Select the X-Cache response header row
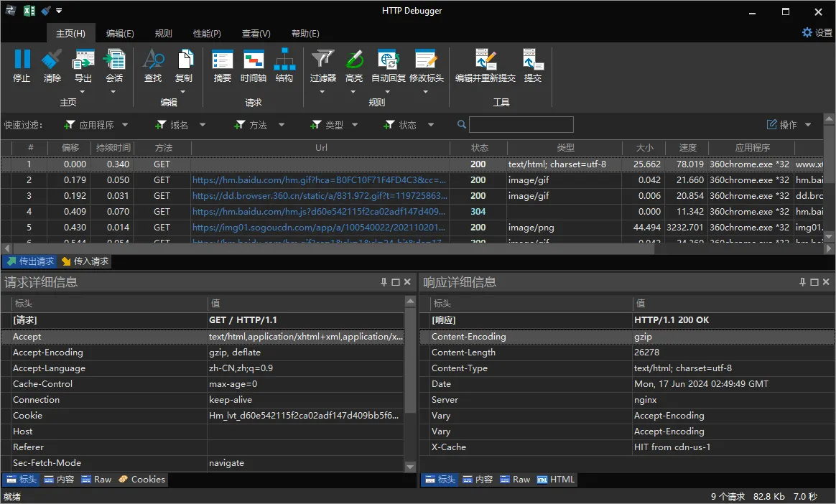 (627, 447)
